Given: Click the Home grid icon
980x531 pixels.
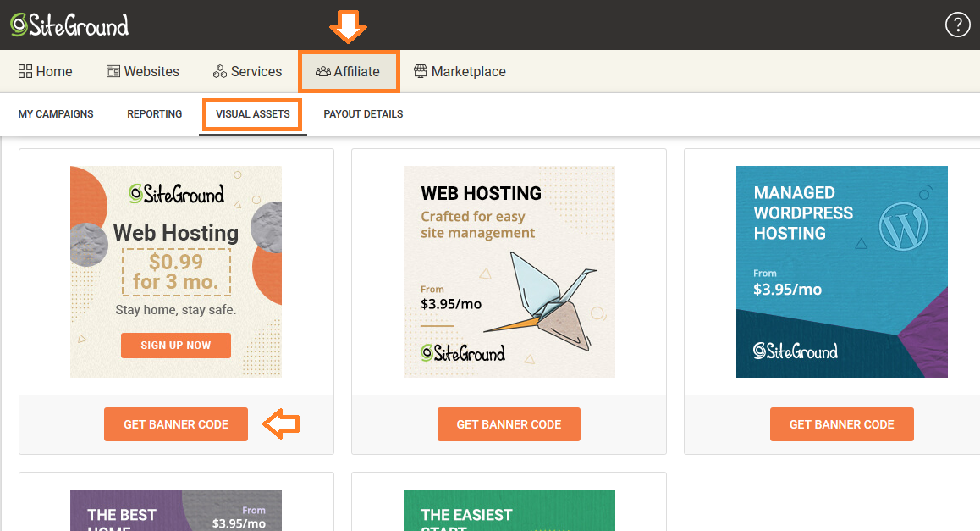Looking at the screenshot, I should [25, 71].
